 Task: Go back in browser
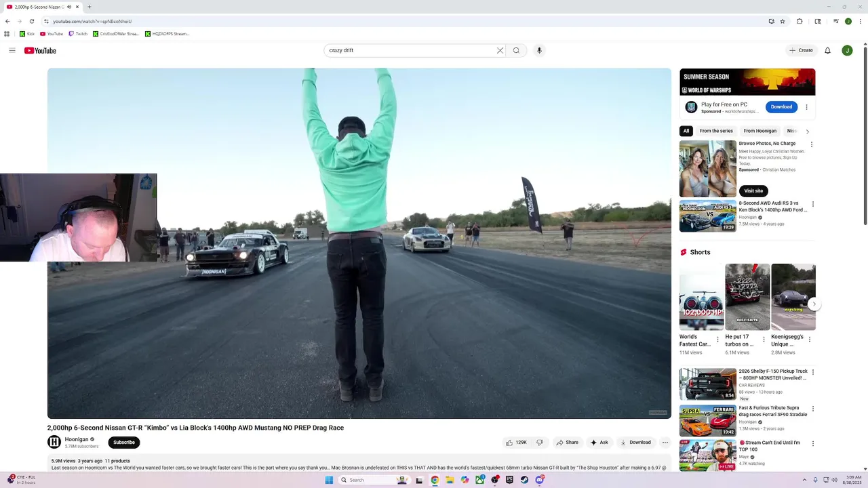pyautogui.click(x=7, y=21)
